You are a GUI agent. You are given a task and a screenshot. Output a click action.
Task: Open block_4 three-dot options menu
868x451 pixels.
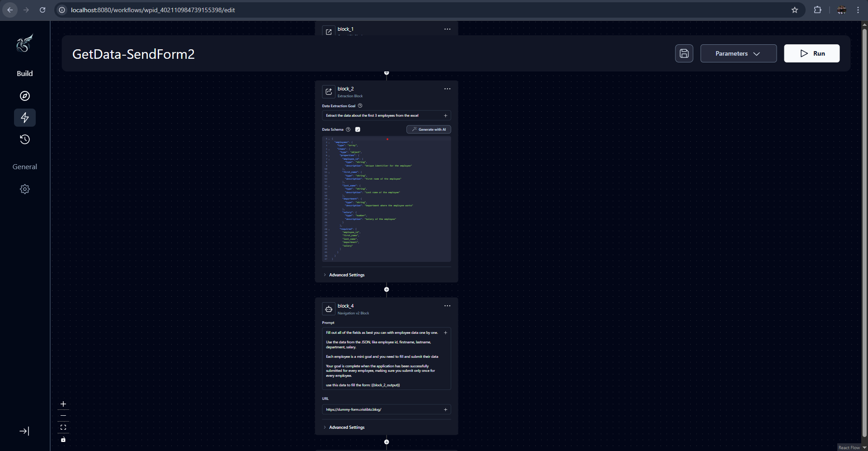[x=447, y=306]
